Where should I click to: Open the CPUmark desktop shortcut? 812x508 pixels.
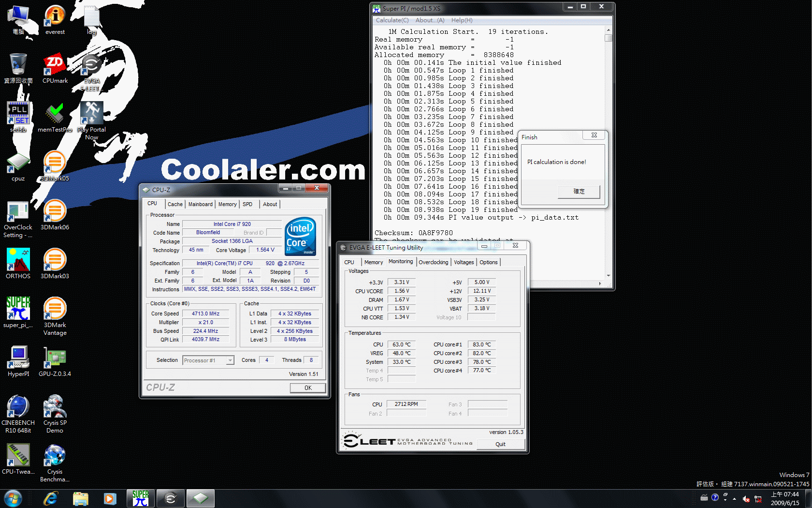55,68
